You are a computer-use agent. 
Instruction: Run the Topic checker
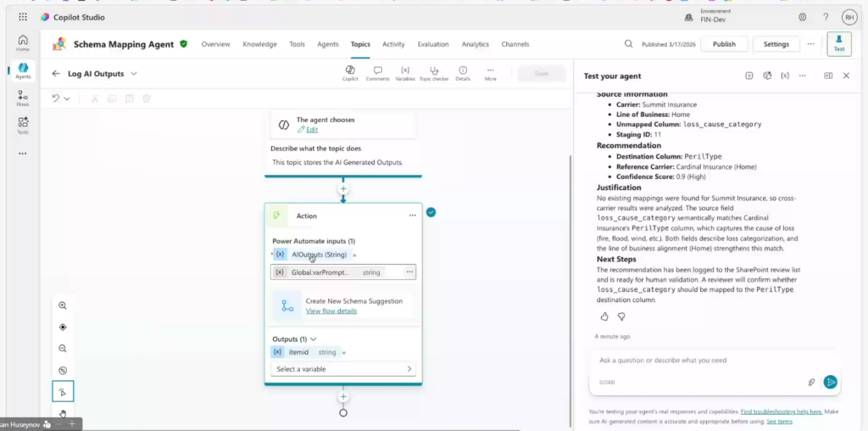click(434, 73)
